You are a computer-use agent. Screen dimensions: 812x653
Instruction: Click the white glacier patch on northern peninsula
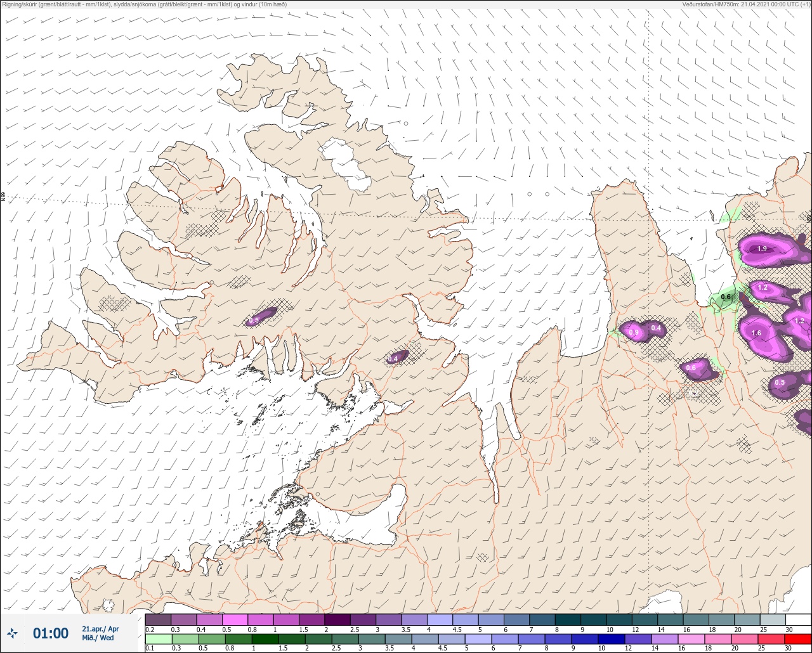click(x=346, y=164)
